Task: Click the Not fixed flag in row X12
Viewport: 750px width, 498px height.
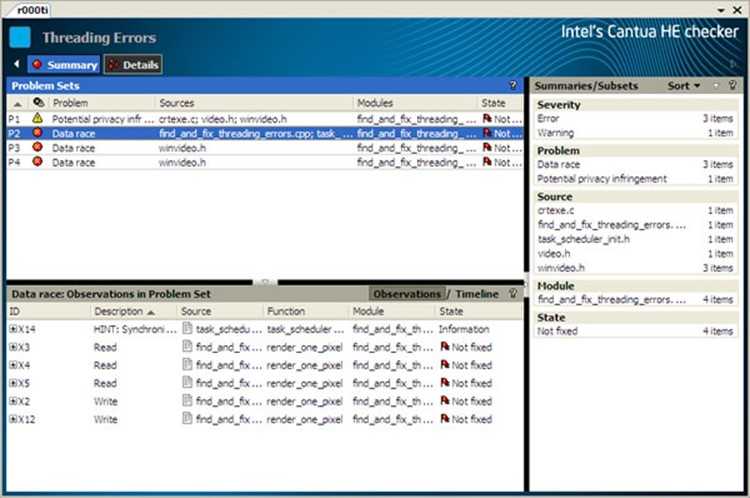Action: [x=445, y=419]
